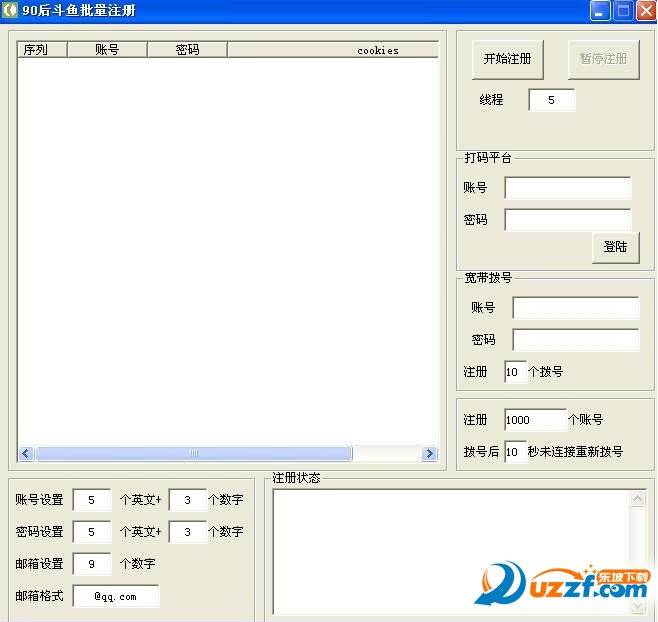Edit 密码设置 digit count field
The image size is (658, 622).
[188, 532]
